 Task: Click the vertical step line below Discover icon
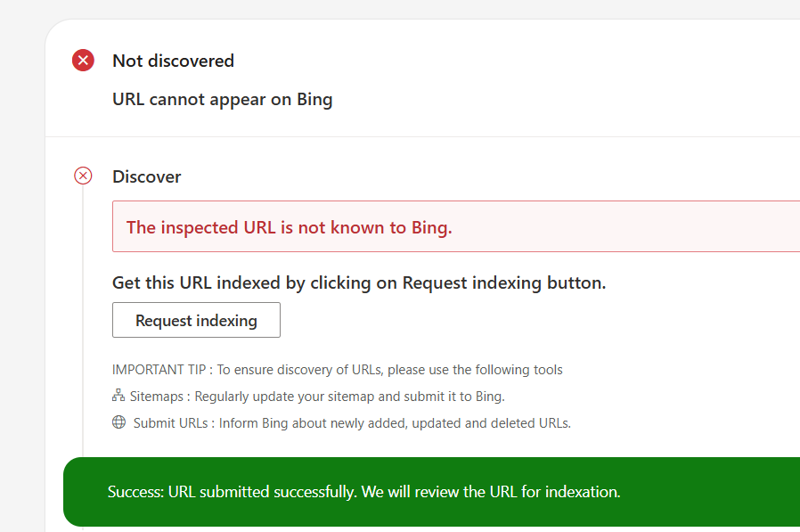click(x=83, y=312)
